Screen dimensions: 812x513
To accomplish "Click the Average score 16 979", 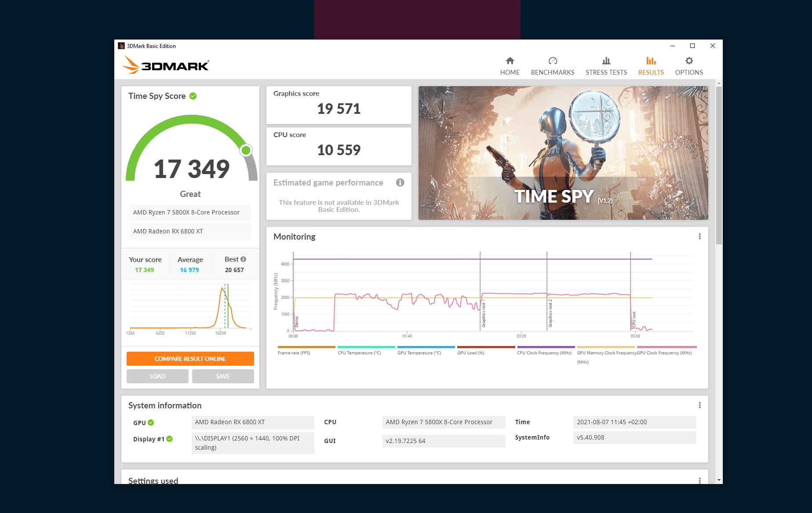I will coord(189,270).
